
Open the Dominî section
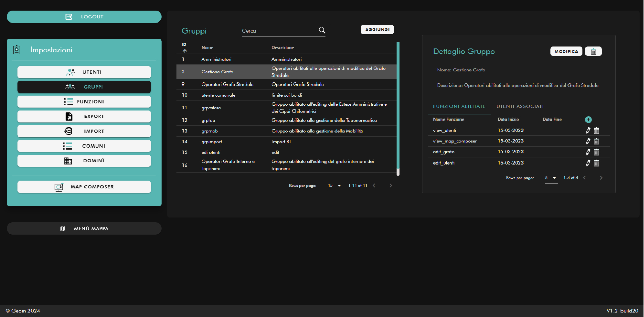pos(84,161)
